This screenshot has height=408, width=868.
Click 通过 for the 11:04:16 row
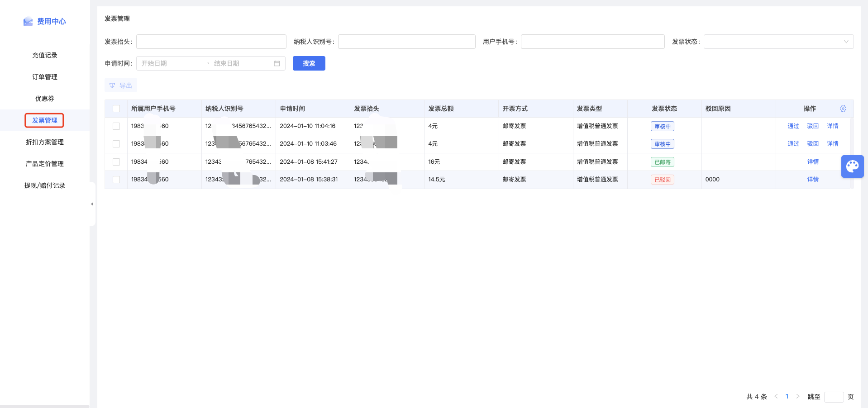pos(793,126)
